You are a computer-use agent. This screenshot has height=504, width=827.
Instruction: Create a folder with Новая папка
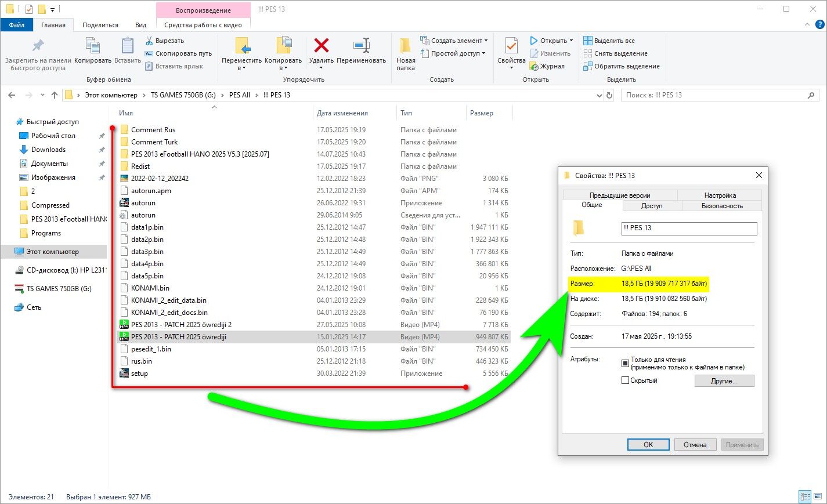tap(406, 53)
